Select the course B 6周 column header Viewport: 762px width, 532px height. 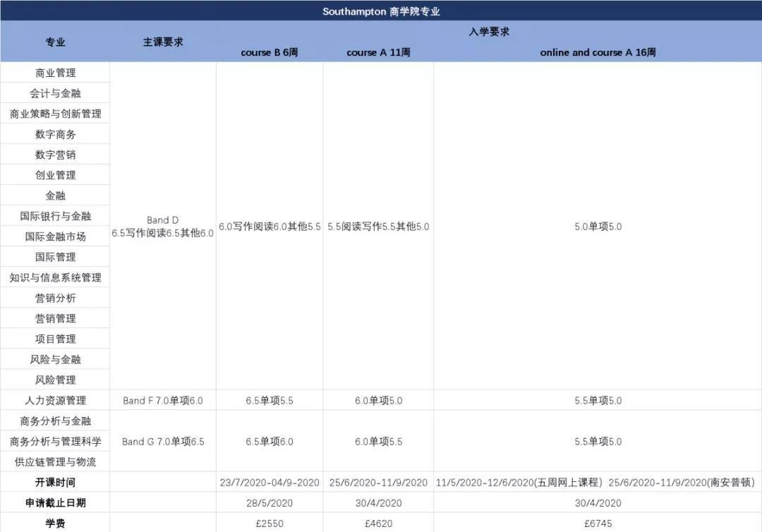pyautogui.click(x=270, y=52)
